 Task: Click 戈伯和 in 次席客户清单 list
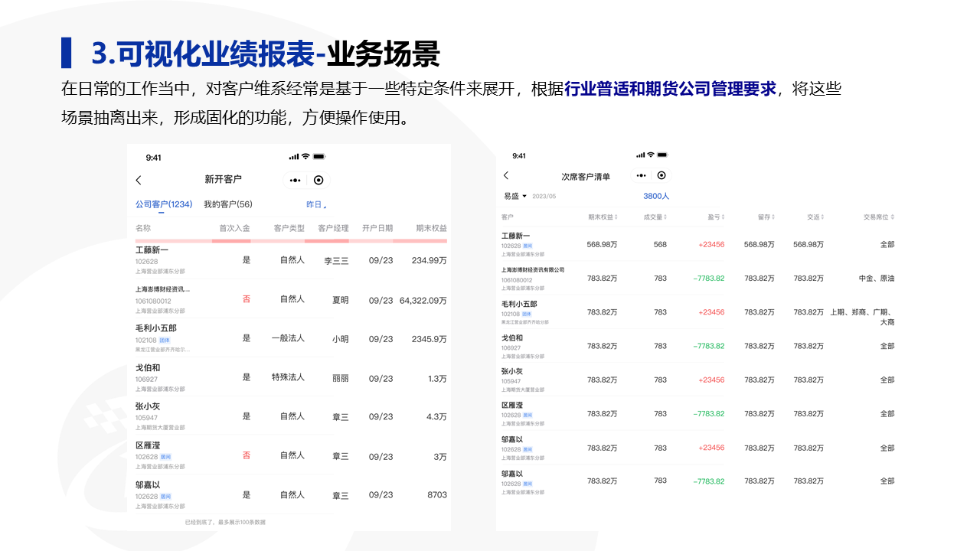[512, 337]
